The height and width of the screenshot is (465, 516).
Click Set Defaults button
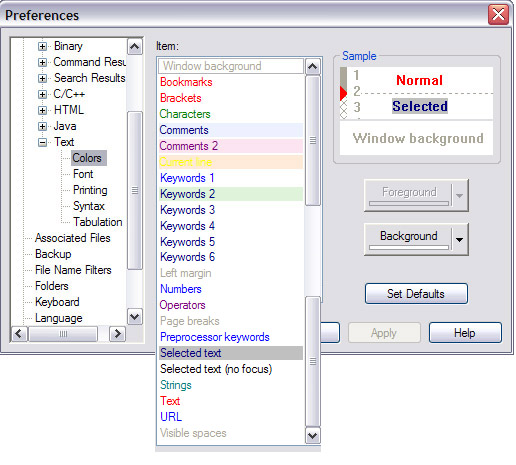click(416, 294)
